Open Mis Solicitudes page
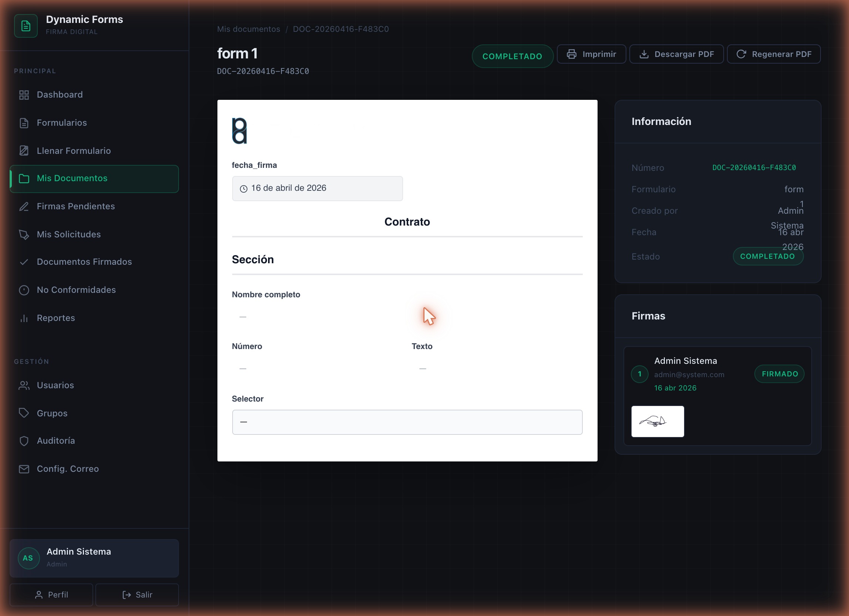The width and height of the screenshot is (849, 616). point(94,235)
